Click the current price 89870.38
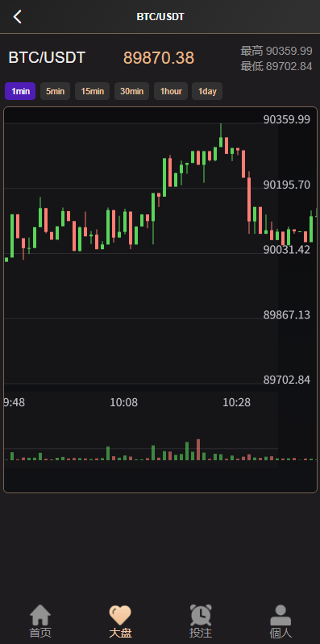320x644 pixels. pos(159,58)
